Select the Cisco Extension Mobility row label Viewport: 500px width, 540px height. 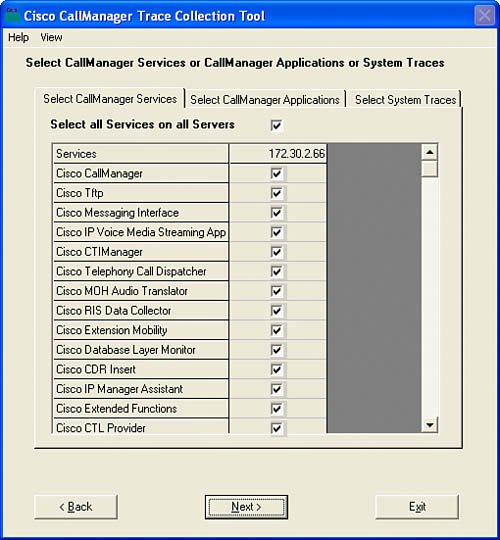(x=140, y=330)
